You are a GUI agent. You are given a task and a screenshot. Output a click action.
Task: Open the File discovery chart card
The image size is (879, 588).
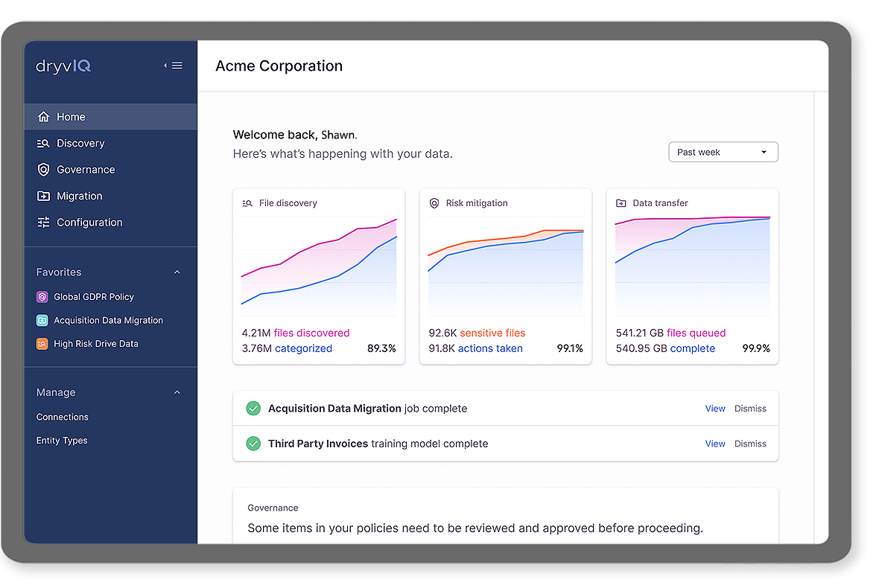click(319, 275)
